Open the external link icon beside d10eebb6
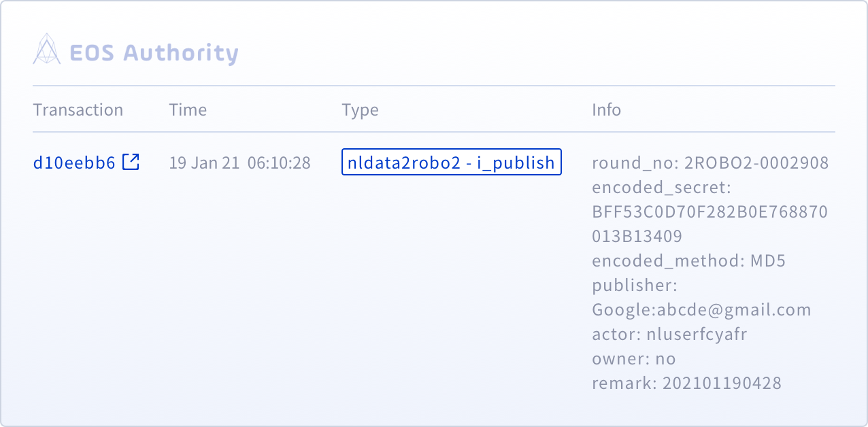The width and height of the screenshot is (868, 427). click(131, 163)
